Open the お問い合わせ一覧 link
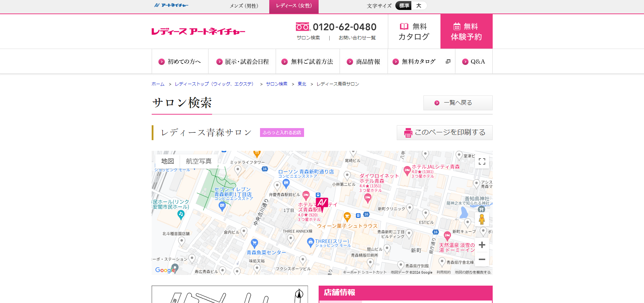Image resolution: width=644 pixels, height=303 pixels. tap(357, 38)
